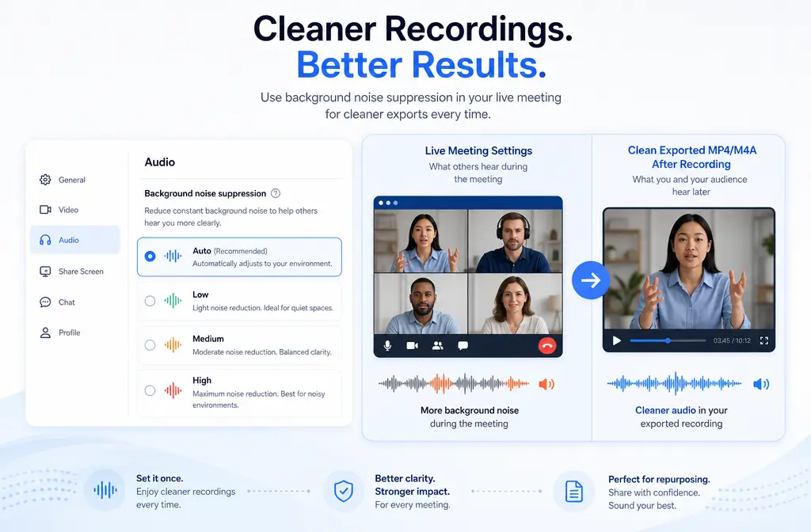This screenshot has width=811, height=532.
Task: Select the High noise suppression radio button
Action: pos(150,390)
